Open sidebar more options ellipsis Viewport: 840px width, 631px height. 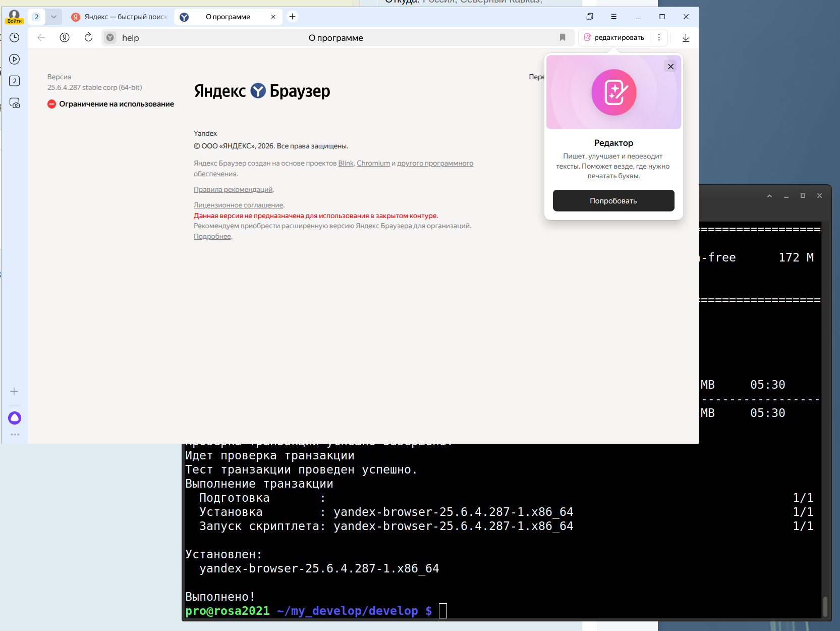[15, 434]
